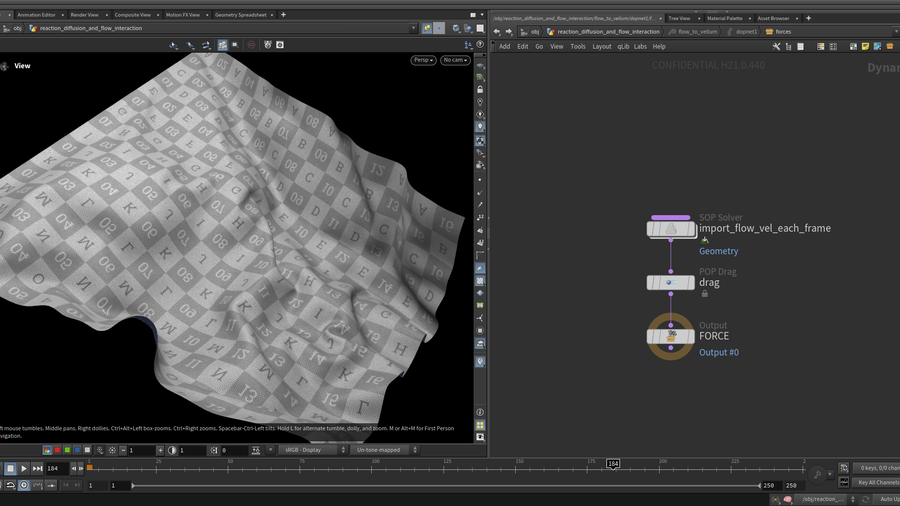Click the snapshot camera icon above viewport
900x506 pixels.
(280, 45)
